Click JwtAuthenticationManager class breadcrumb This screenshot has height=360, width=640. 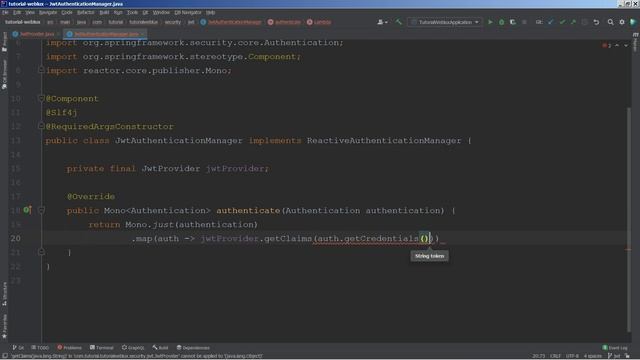click(231, 22)
